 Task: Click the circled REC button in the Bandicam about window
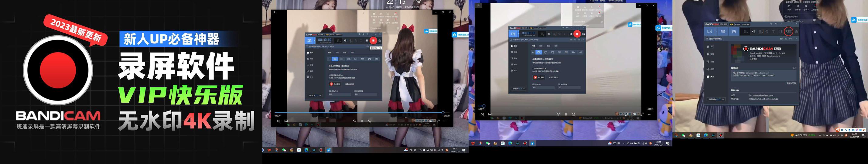coord(788,31)
